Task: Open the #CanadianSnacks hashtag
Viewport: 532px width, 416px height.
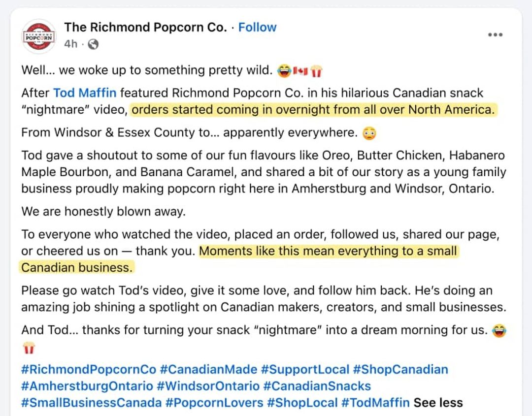Action: 317,386
